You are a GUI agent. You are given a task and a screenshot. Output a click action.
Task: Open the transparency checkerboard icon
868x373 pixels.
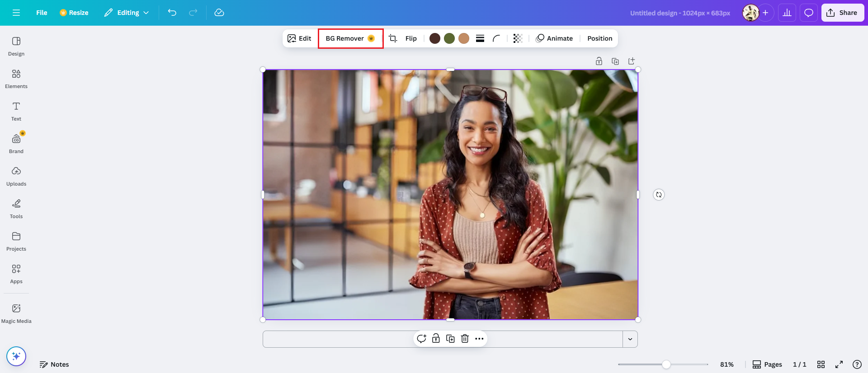coord(518,38)
